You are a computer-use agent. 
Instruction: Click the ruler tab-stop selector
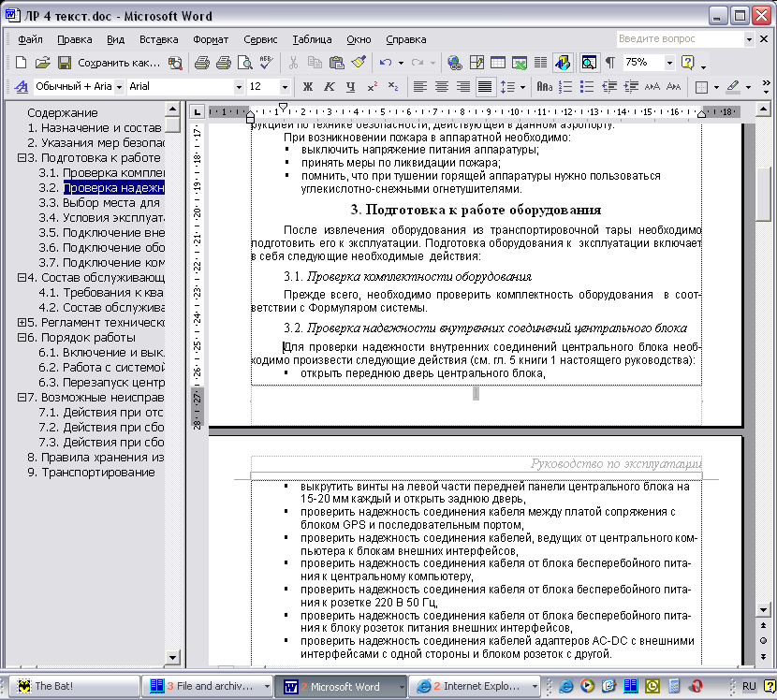(197, 112)
